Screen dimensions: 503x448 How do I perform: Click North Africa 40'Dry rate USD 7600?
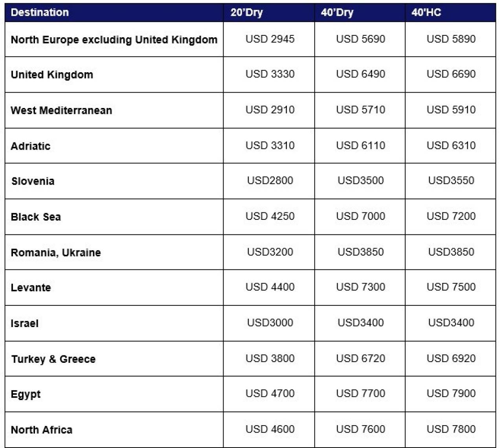(361, 429)
